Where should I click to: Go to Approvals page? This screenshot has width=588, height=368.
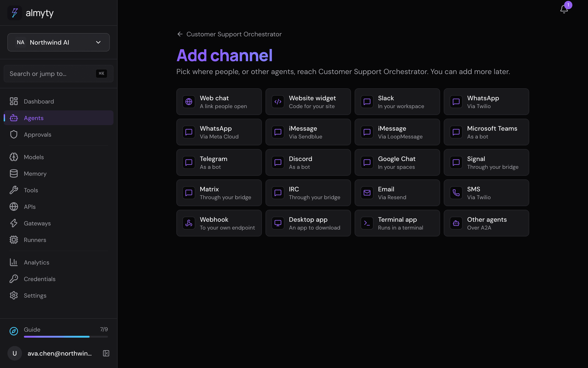pos(59,134)
